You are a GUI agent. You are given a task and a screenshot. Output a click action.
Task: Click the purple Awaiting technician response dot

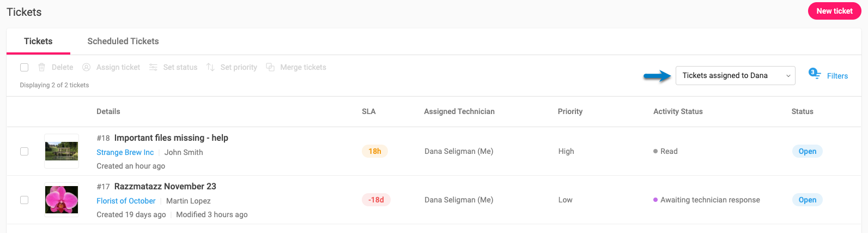pyautogui.click(x=655, y=200)
